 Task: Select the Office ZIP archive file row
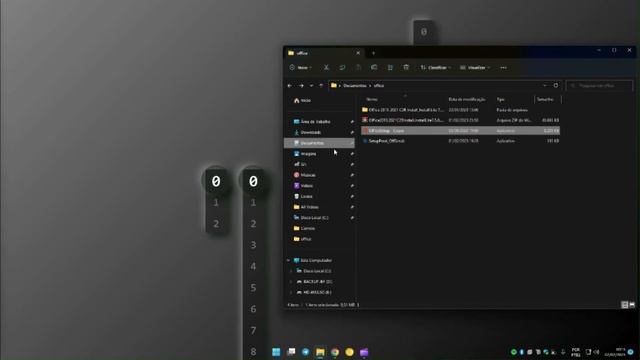click(x=460, y=120)
